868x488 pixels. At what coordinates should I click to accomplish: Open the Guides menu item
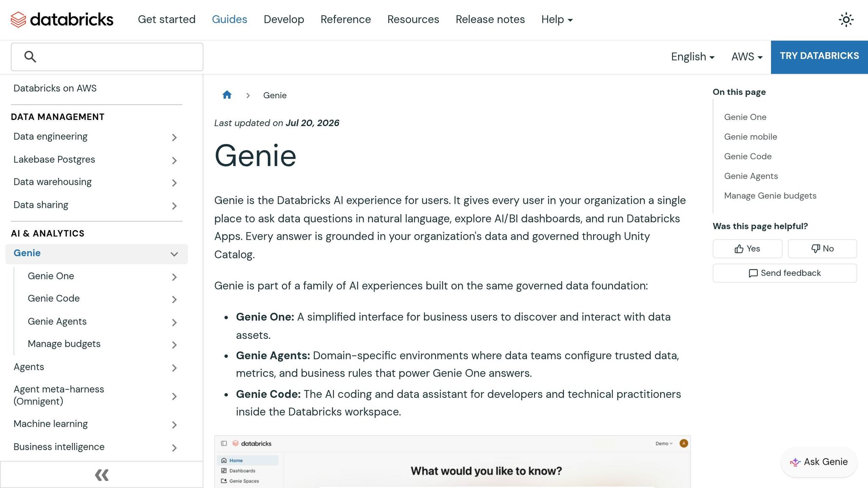coord(229,19)
